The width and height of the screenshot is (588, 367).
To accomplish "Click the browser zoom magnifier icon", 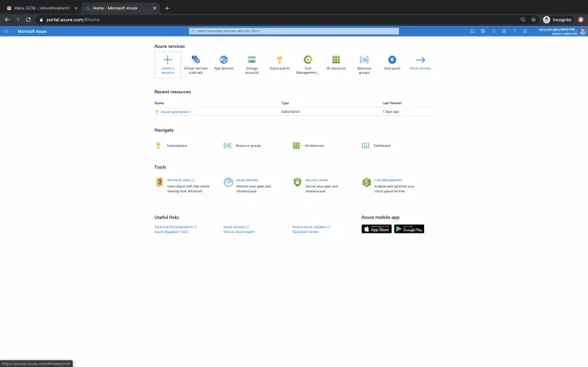I will click(523, 20).
